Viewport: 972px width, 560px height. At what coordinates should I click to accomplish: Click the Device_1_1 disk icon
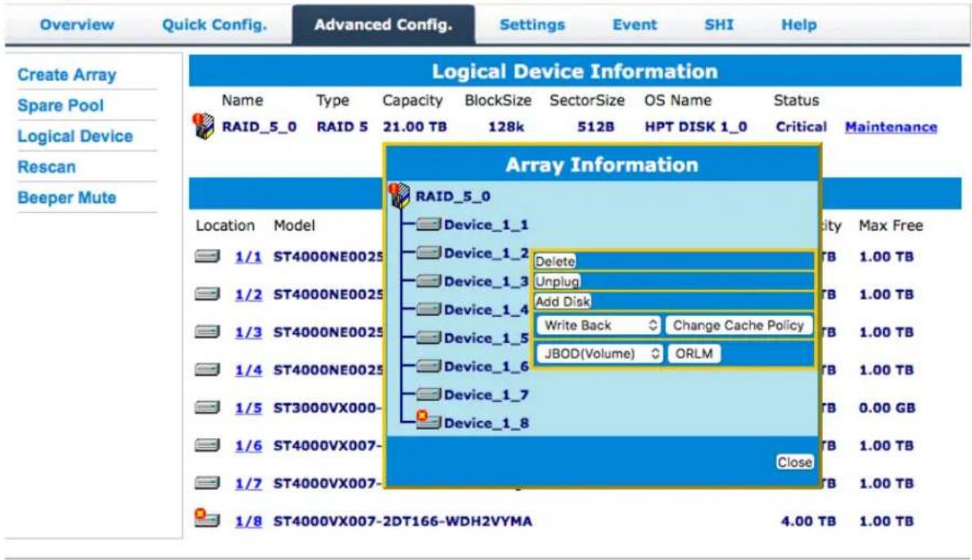[x=428, y=224]
